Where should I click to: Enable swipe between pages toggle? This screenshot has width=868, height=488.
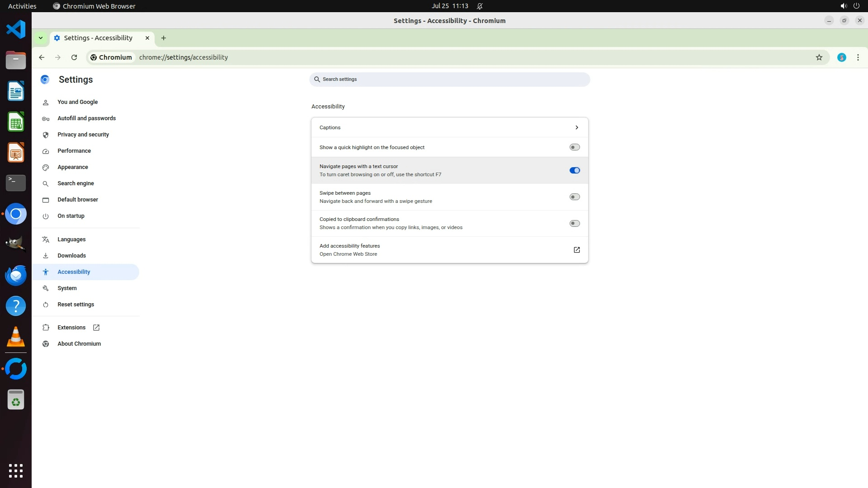tap(574, 197)
